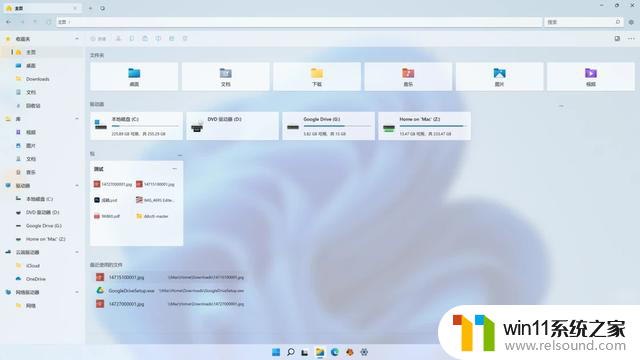Image resolution: width=640 pixels, height=360 pixels.
Task: Open the .pdf file in 测试 bundle
Action: coord(107,216)
